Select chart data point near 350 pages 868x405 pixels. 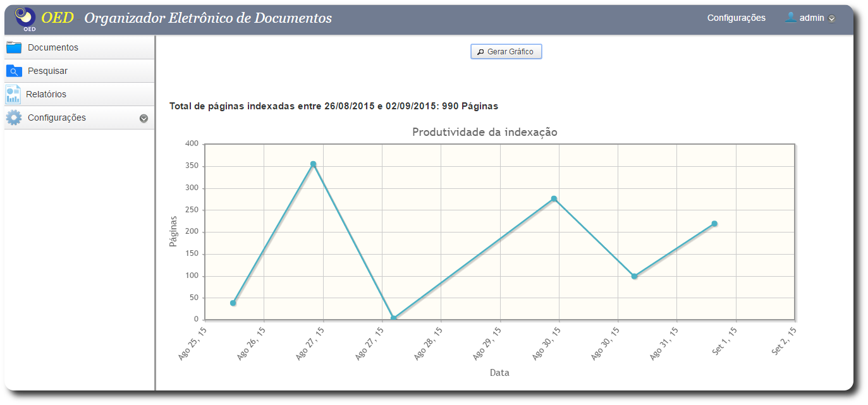point(313,164)
